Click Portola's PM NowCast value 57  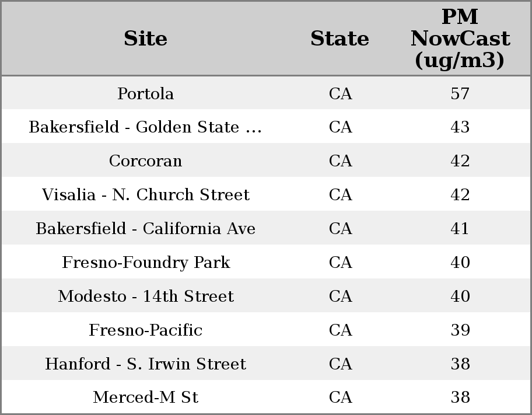point(460,93)
